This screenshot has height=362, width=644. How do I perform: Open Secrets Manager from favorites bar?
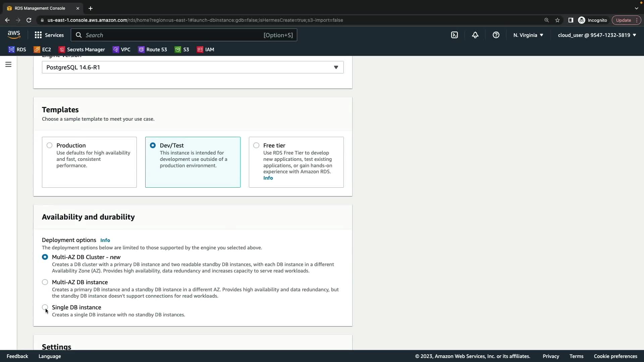(x=82, y=50)
